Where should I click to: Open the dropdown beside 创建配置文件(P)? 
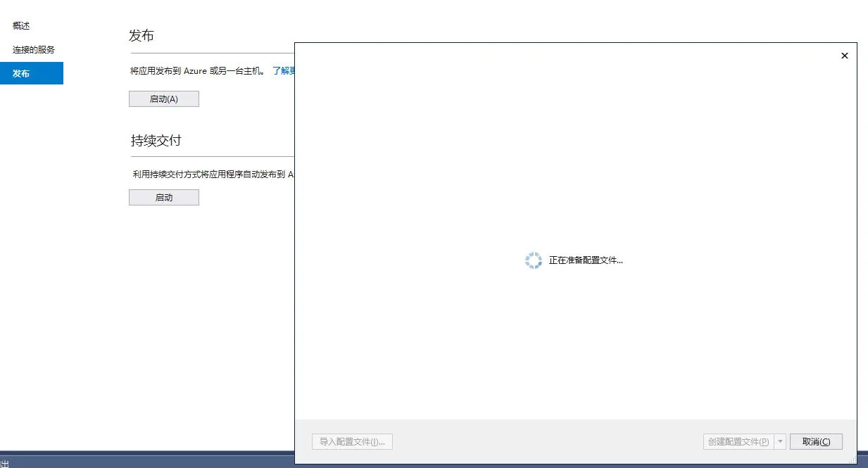[779, 441]
